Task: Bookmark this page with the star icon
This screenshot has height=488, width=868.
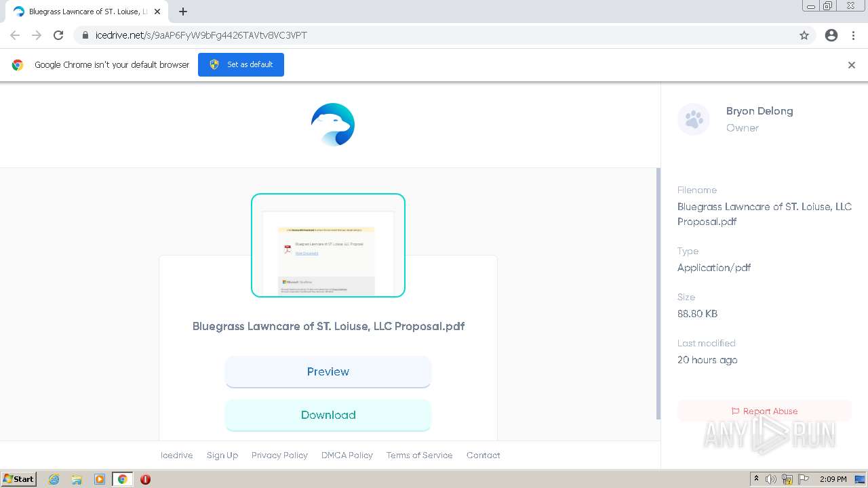Action: pyautogui.click(x=804, y=35)
